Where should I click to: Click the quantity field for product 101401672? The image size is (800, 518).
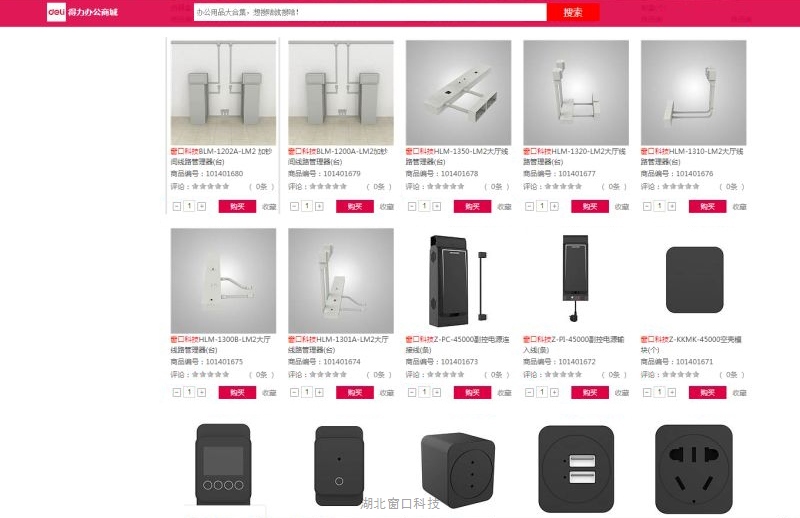[542, 392]
